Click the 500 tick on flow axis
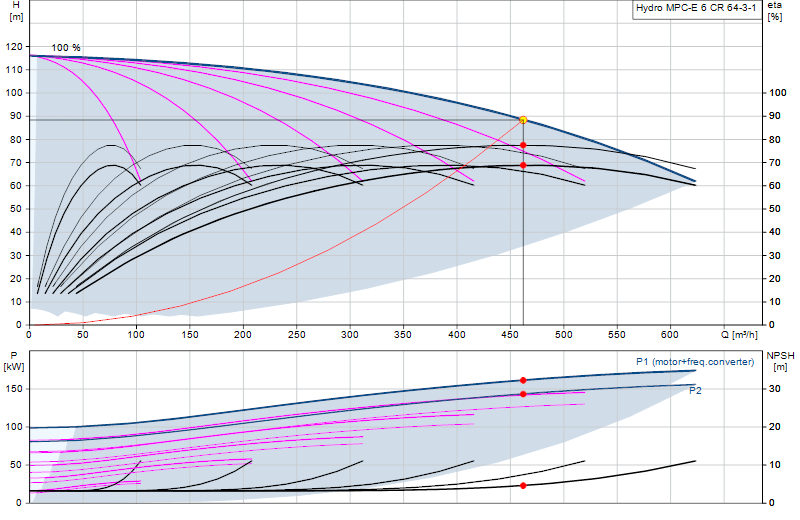 point(563,335)
